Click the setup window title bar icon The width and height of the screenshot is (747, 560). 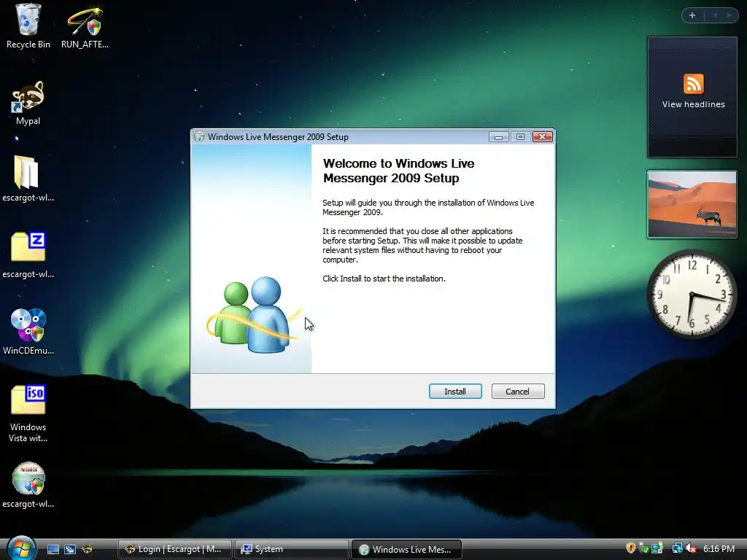tap(199, 136)
